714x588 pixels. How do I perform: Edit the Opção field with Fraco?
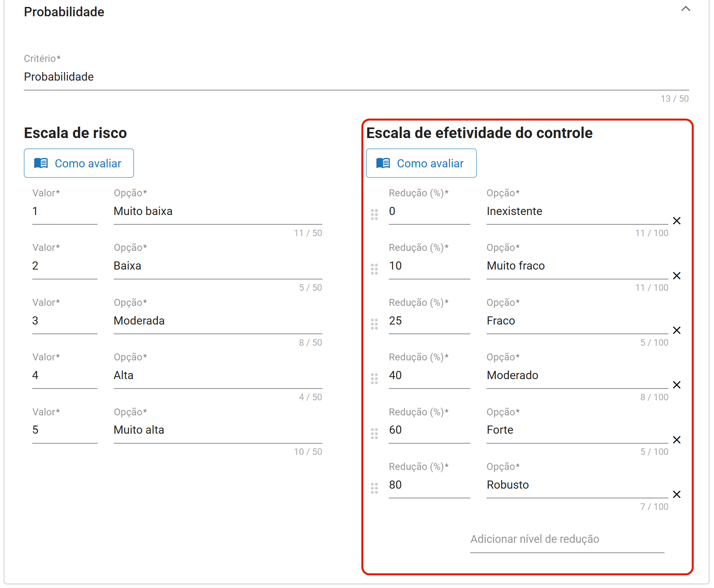(577, 321)
